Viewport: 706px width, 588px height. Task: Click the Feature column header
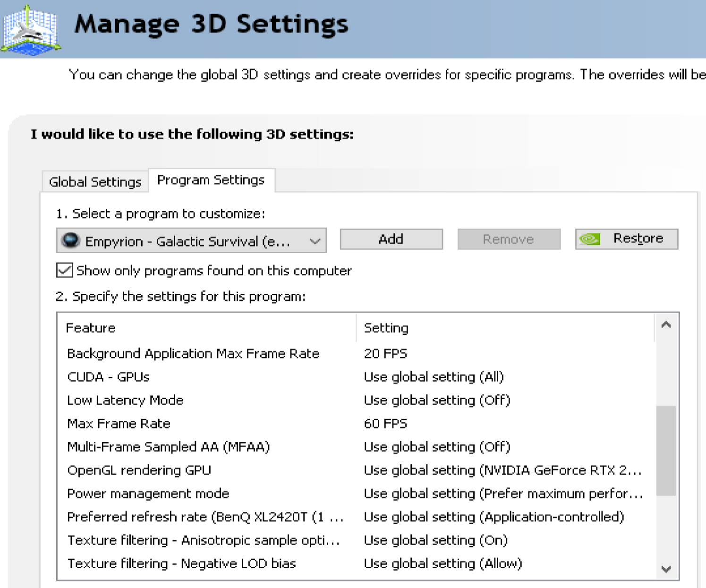coord(91,328)
